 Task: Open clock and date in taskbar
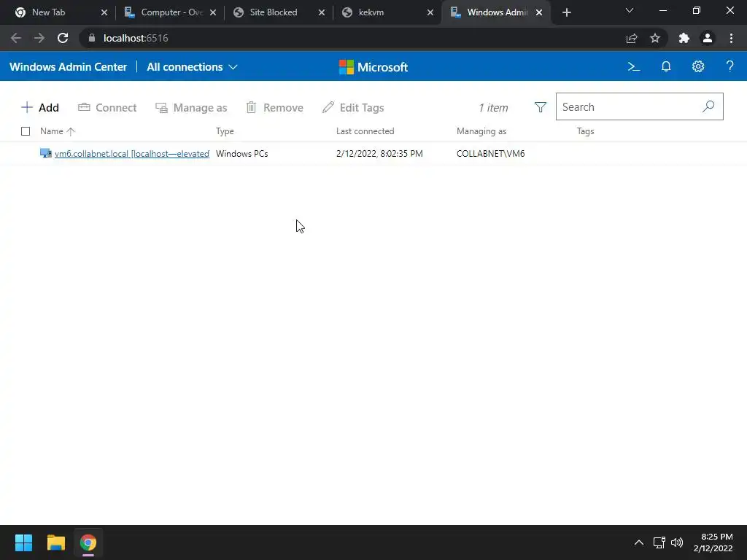click(x=713, y=542)
